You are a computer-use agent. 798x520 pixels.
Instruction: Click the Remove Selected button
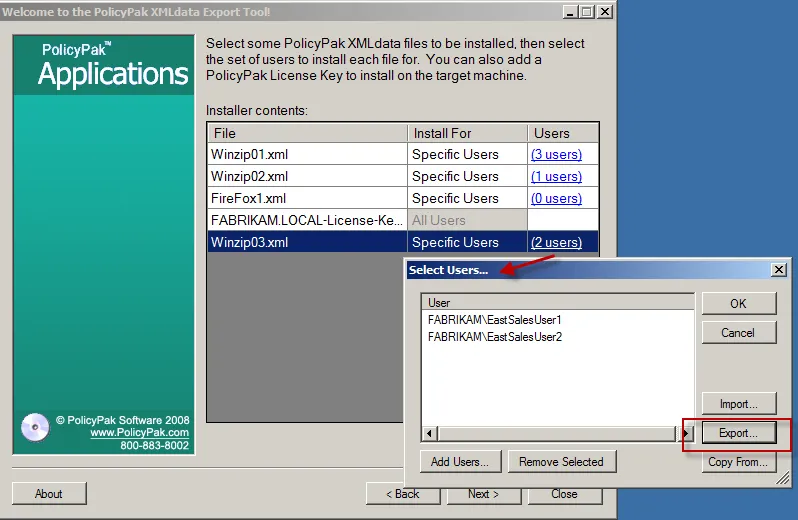pyautogui.click(x=561, y=461)
